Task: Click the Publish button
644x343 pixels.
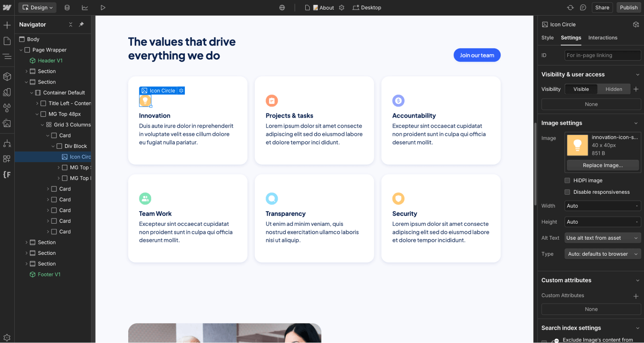Action: point(628,7)
